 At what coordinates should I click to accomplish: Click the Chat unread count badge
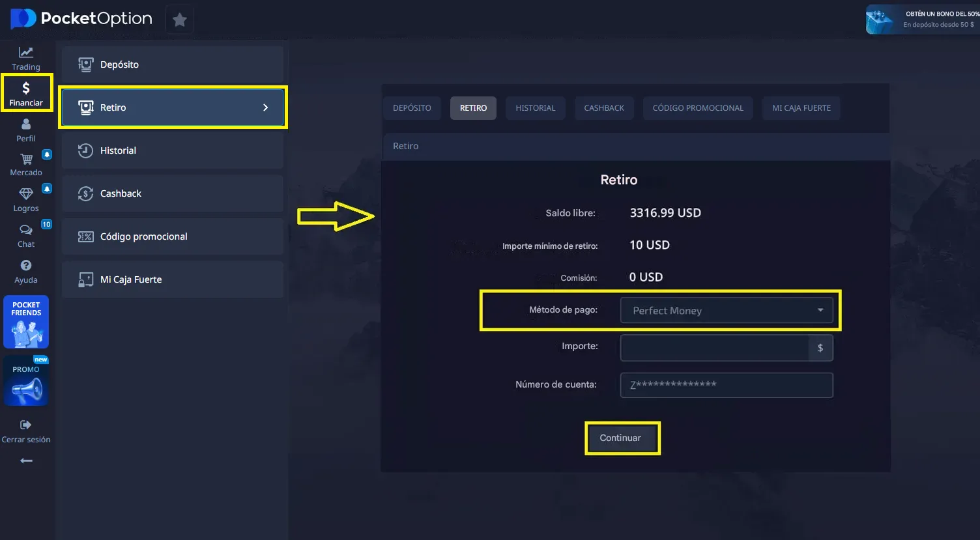coord(46,224)
